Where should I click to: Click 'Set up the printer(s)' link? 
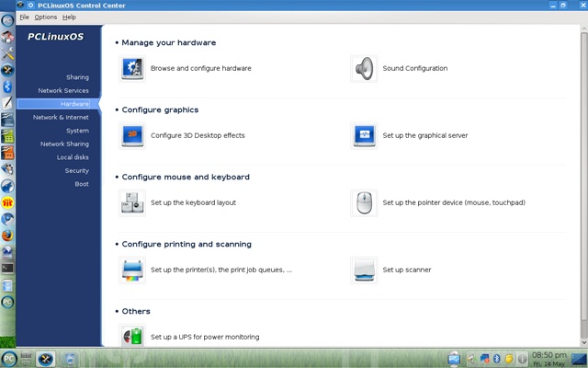pyautogui.click(x=221, y=270)
